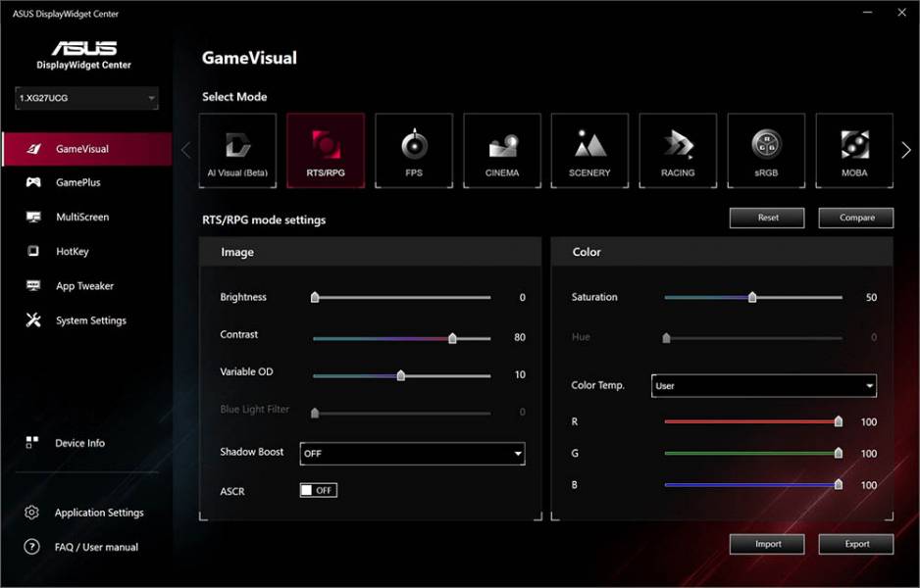The width and height of the screenshot is (920, 588).
Task: Click the red R channel slider handle
Action: pos(839,421)
